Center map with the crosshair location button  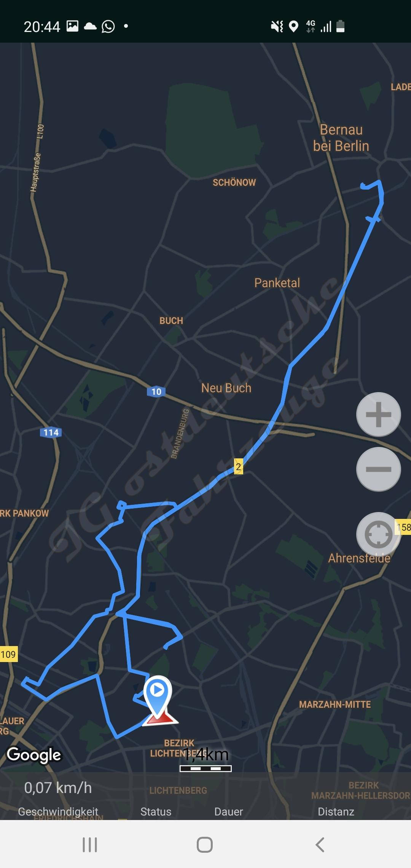pos(378,534)
